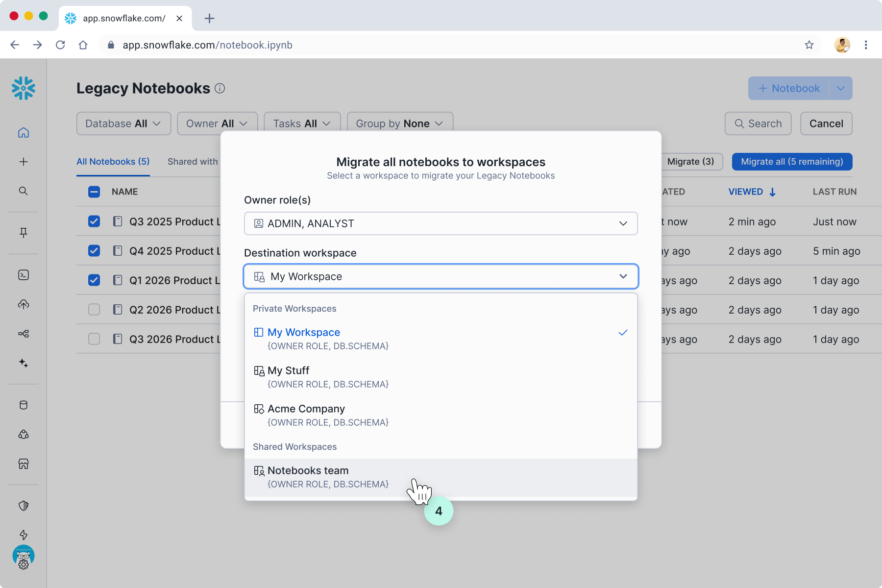Click the security shield icon in sidebar

[x=24, y=506]
